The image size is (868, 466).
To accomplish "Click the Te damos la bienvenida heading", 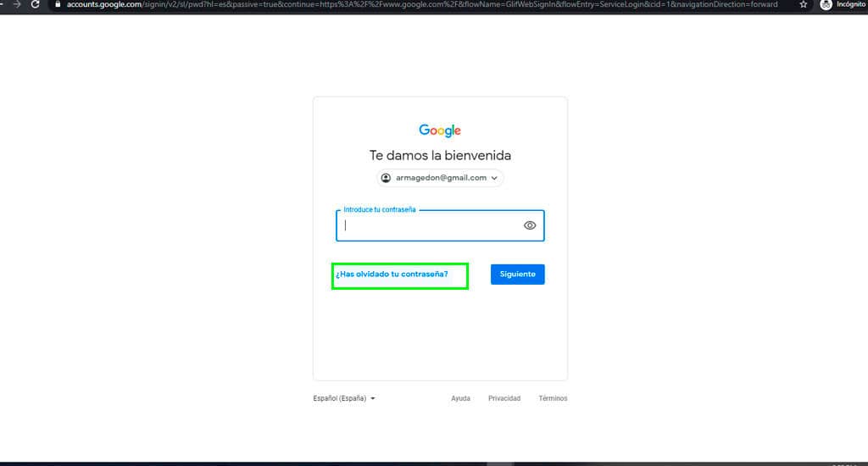I will 440,156.
